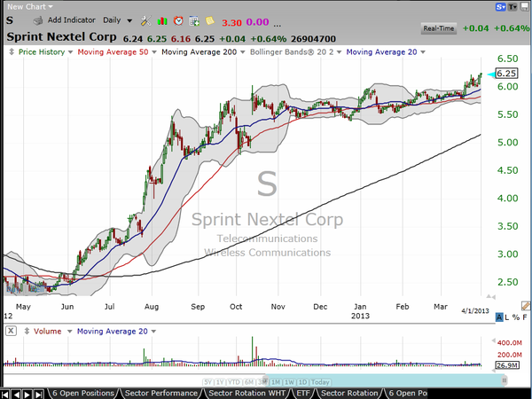Click the T dropdown icon at top right
Screen dimensions: 532x399
coord(512,6)
